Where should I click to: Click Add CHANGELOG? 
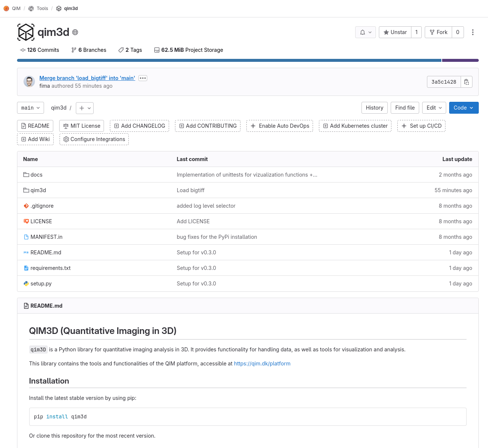[x=139, y=126]
